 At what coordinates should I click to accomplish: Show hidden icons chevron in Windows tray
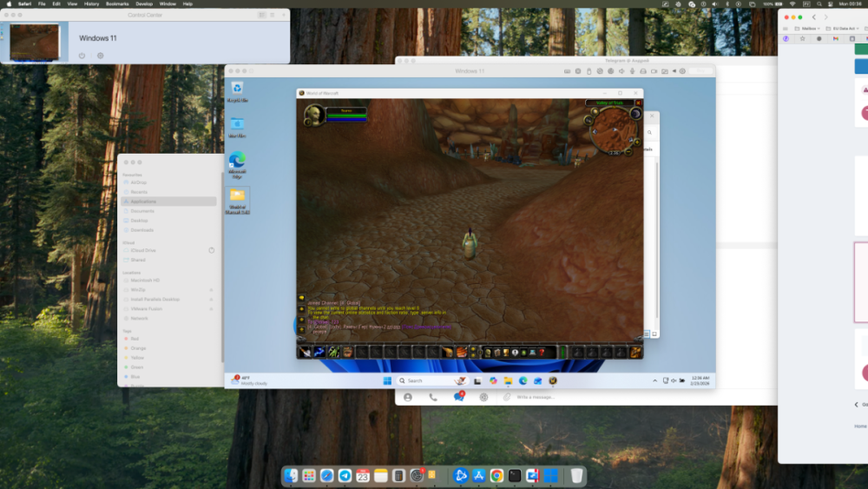(x=654, y=380)
